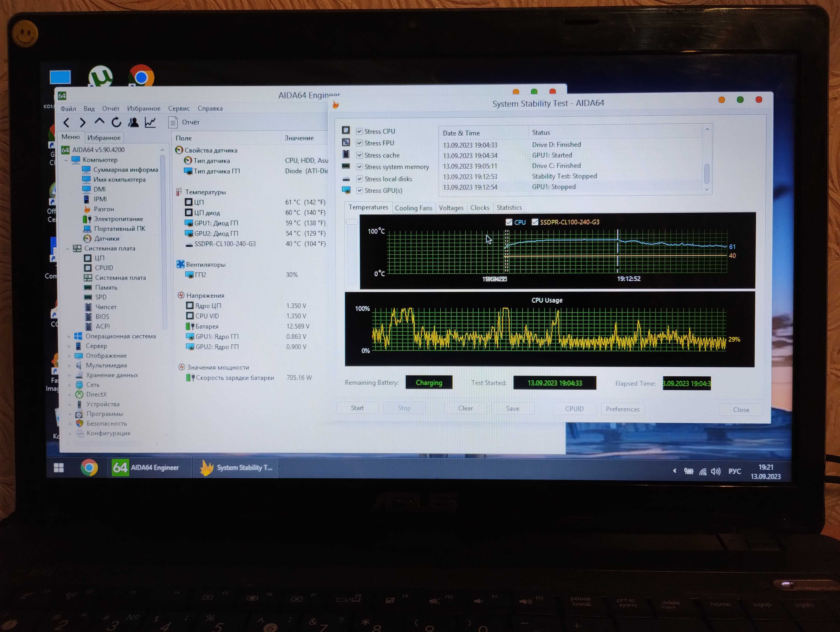Viewport: 840px width, 632px height.
Task: Open Preferences in Stability Test
Action: 622,409
